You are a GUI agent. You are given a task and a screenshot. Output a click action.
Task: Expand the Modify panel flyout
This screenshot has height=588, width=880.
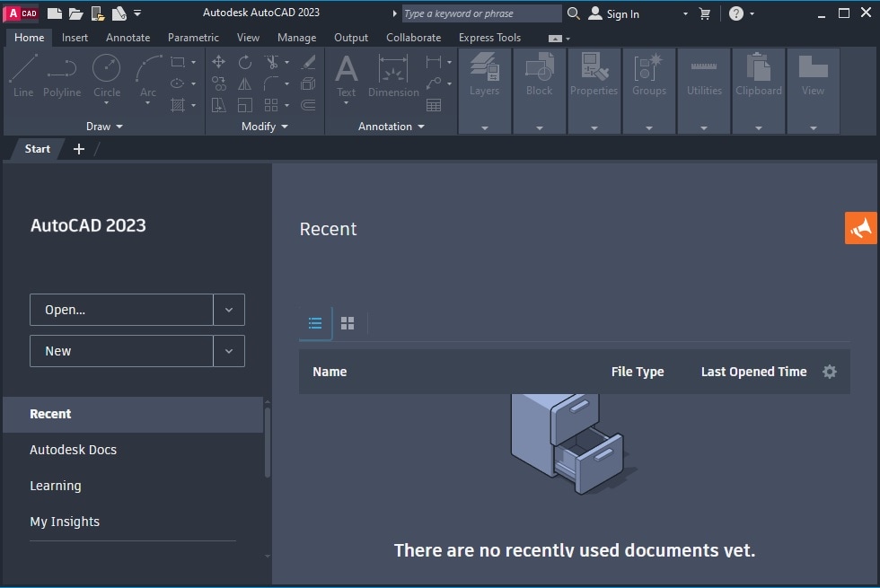tap(265, 127)
